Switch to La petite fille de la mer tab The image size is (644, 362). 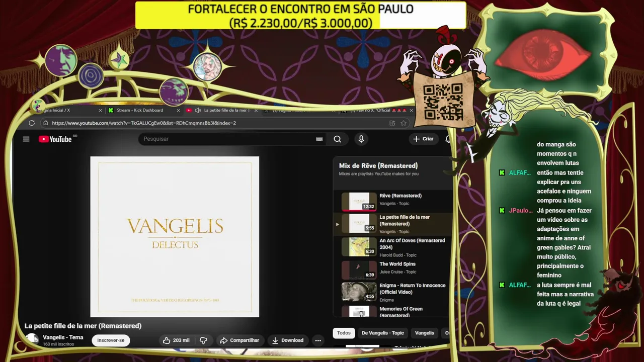pyautogui.click(x=222, y=110)
